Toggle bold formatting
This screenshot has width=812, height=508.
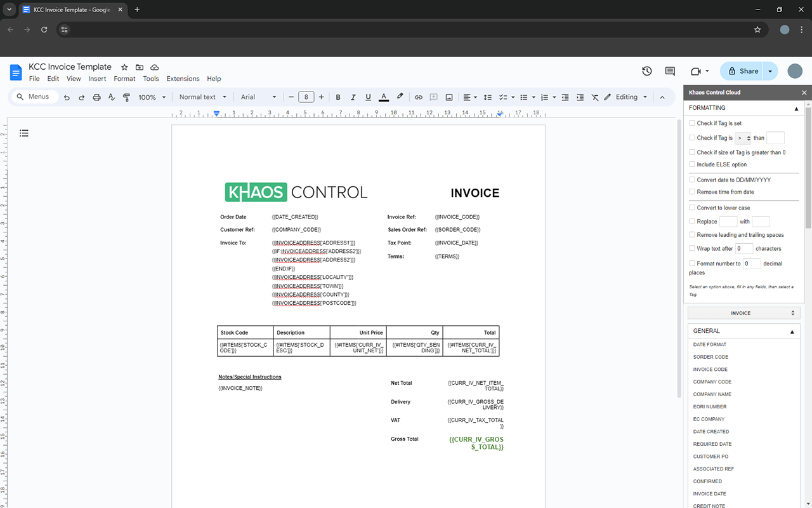pyautogui.click(x=338, y=97)
